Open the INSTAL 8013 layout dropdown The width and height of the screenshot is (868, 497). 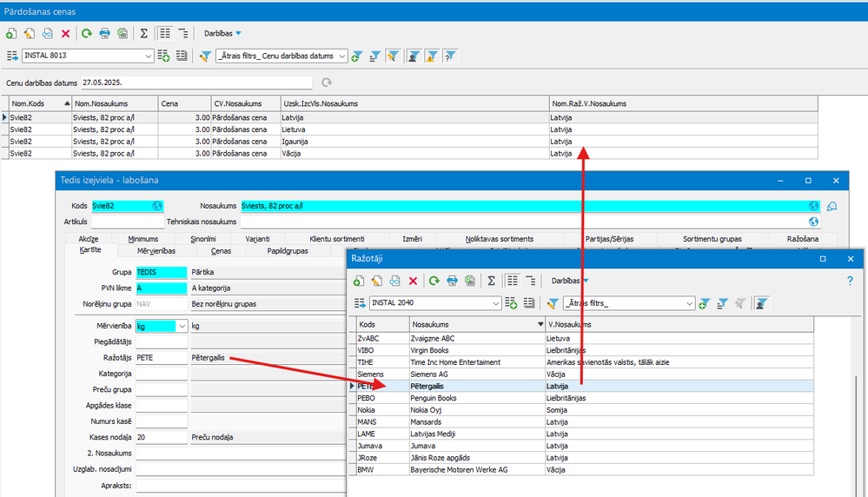click(149, 56)
